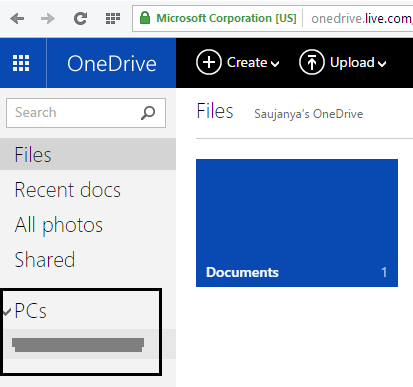The image size is (413, 387).
Task: Click the Files heading breadcrumb
Action: click(x=215, y=111)
